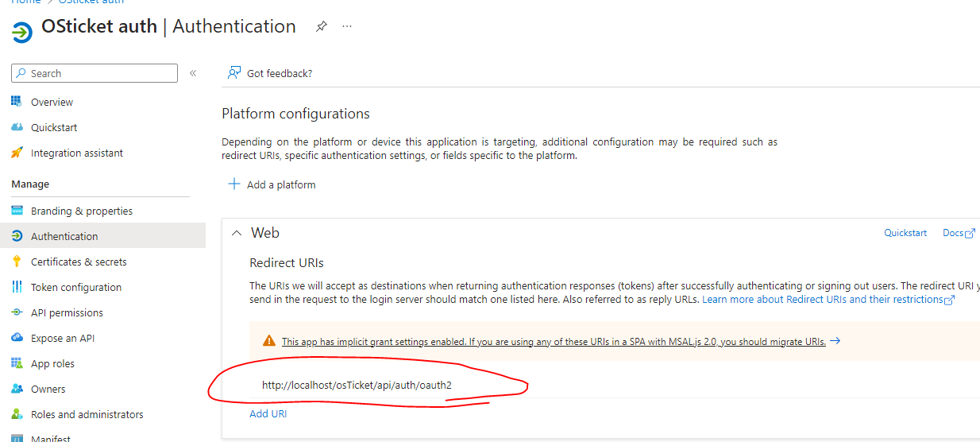Click the Certificates & secrets key icon

click(x=17, y=262)
